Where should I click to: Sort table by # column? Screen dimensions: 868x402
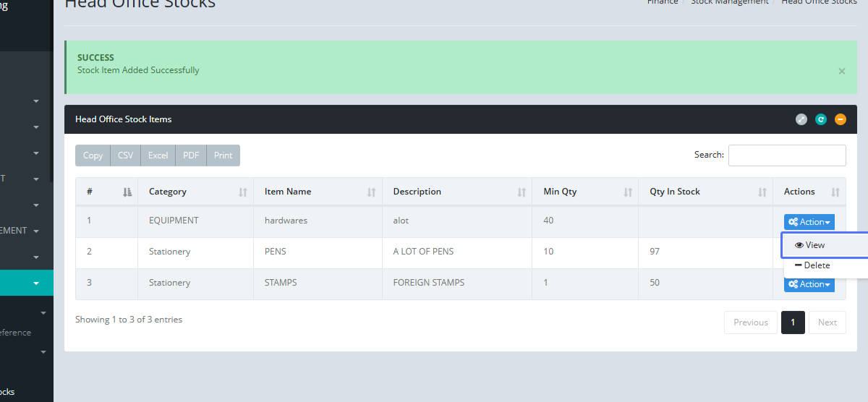click(x=106, y=192)
